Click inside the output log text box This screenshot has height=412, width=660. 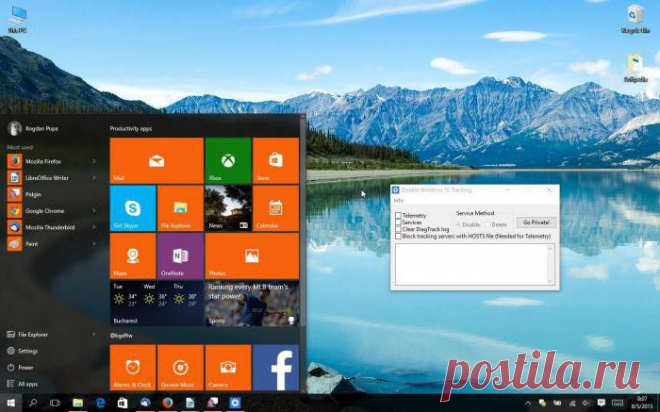click(x=471, y=264)
